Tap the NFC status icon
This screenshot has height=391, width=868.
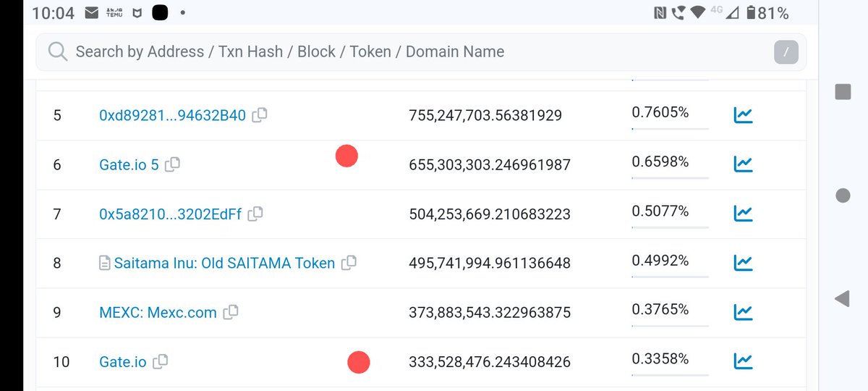pos(660,13)
